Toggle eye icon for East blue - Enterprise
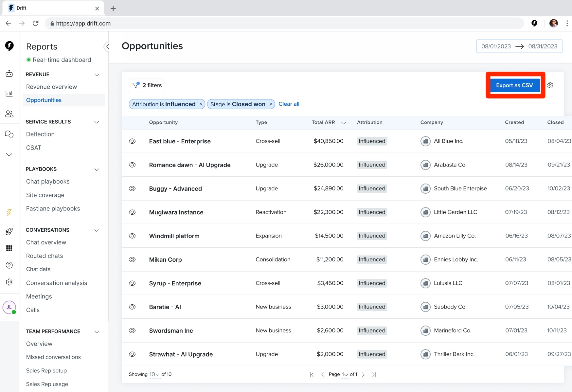The height and width of the screenshot is (392, 572). (x=132, y=141)
